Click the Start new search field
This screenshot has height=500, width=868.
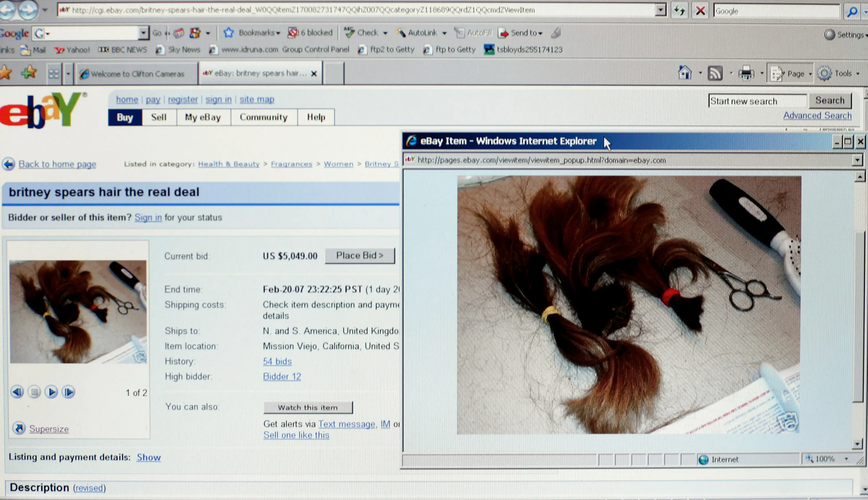pos(757,101)
